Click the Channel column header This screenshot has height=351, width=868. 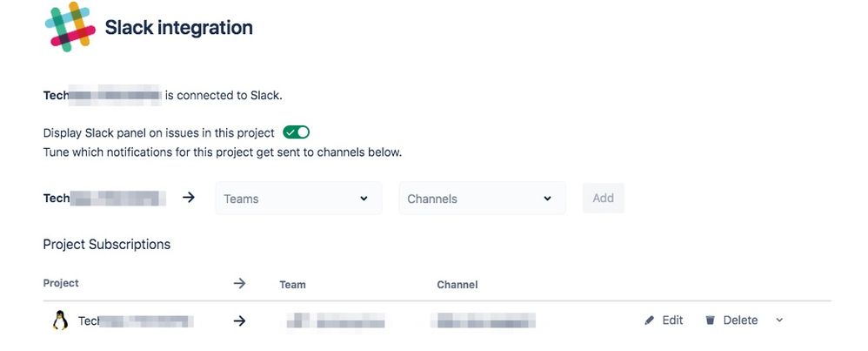point(457,285)
